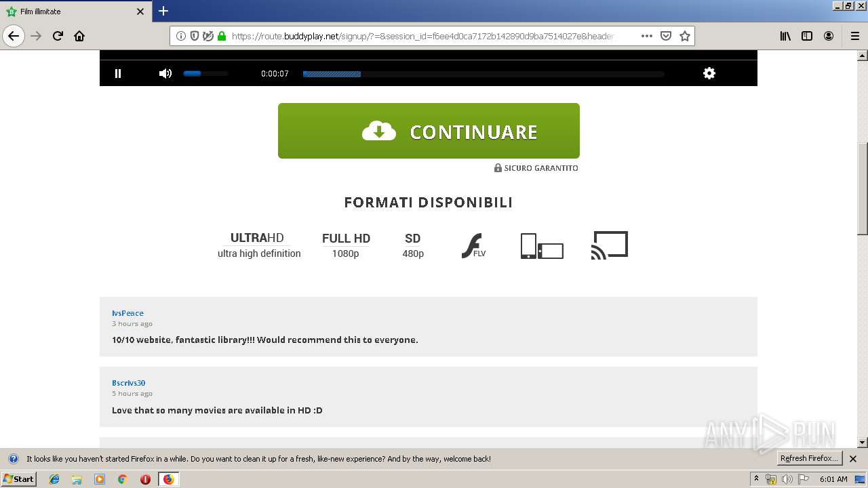Open lvsPeace user profile link
868x488 pixels.
[127, 313]
